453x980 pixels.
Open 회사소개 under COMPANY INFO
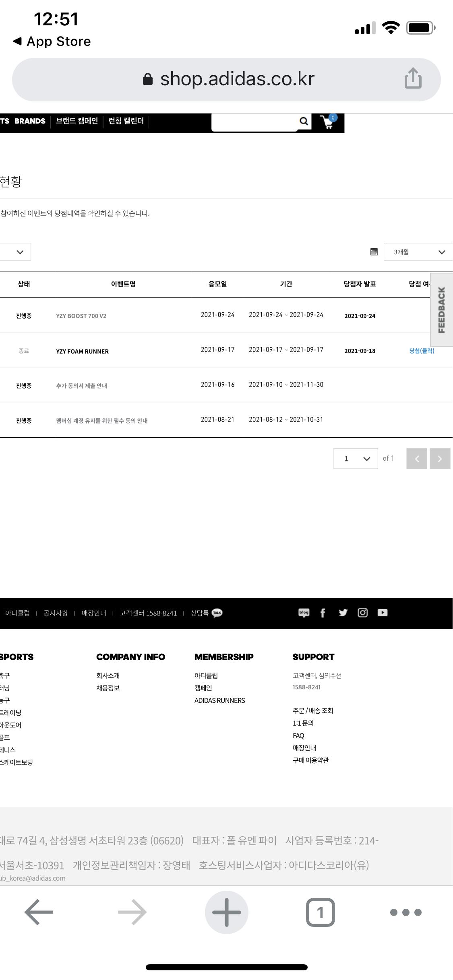click(108, 675)
